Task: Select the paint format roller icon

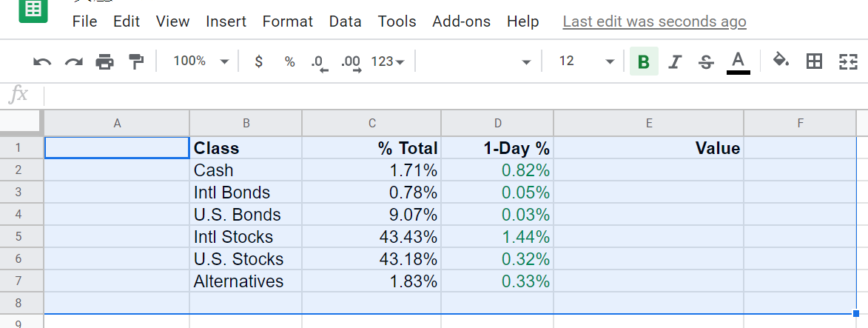Action: coord(136,62)
